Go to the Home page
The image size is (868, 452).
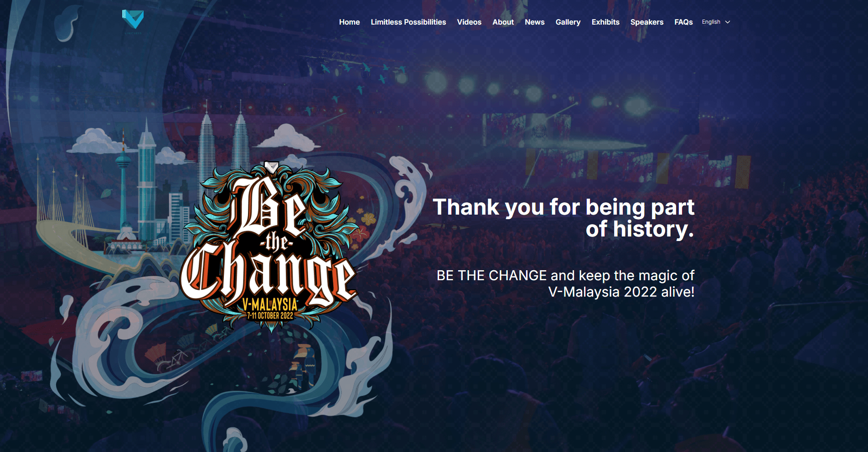click(349, 22)
